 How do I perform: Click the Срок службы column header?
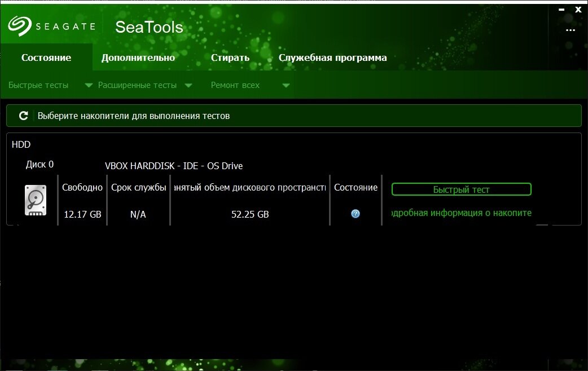[x=138, y=187]
